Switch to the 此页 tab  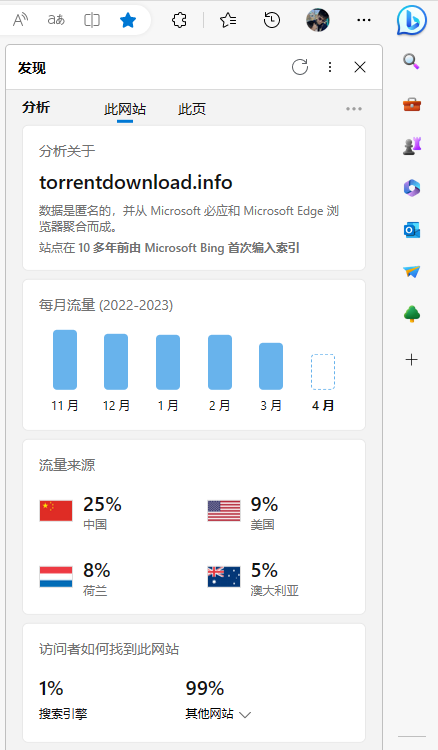click(192, 109)
